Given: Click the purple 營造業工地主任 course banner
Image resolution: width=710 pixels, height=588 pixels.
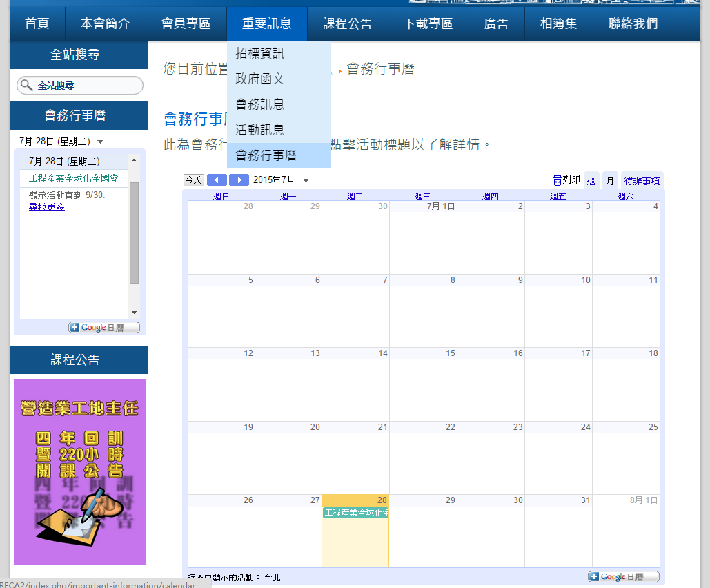Looking at the screenshot, I should click(x=80, y=471).
